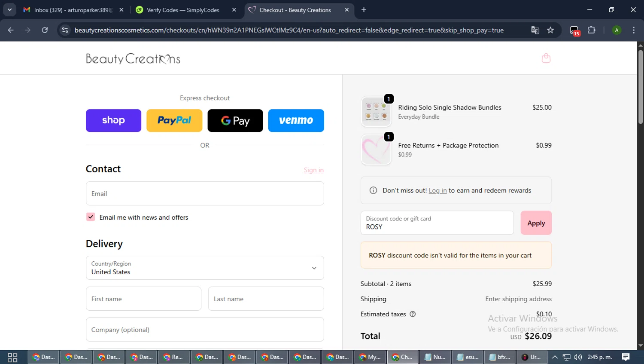Close the Gmail Inbox tab

(x=122, y=10)
